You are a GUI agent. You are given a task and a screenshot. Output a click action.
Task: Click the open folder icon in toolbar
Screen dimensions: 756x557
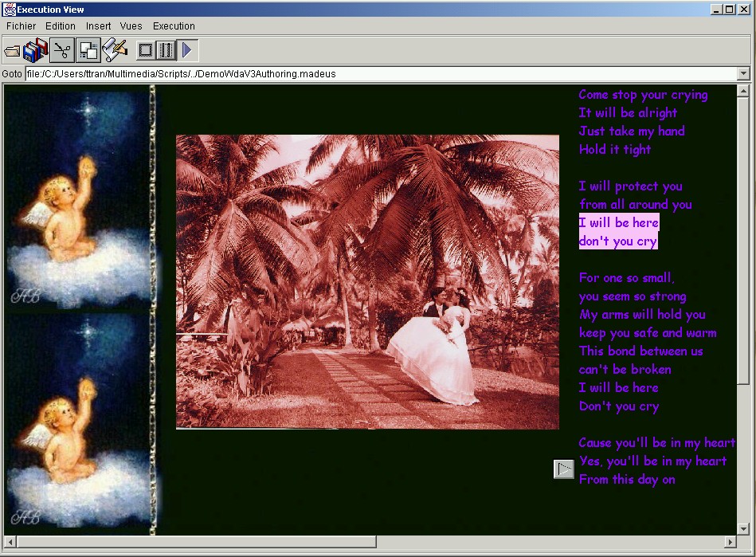[x=12, y=50]
